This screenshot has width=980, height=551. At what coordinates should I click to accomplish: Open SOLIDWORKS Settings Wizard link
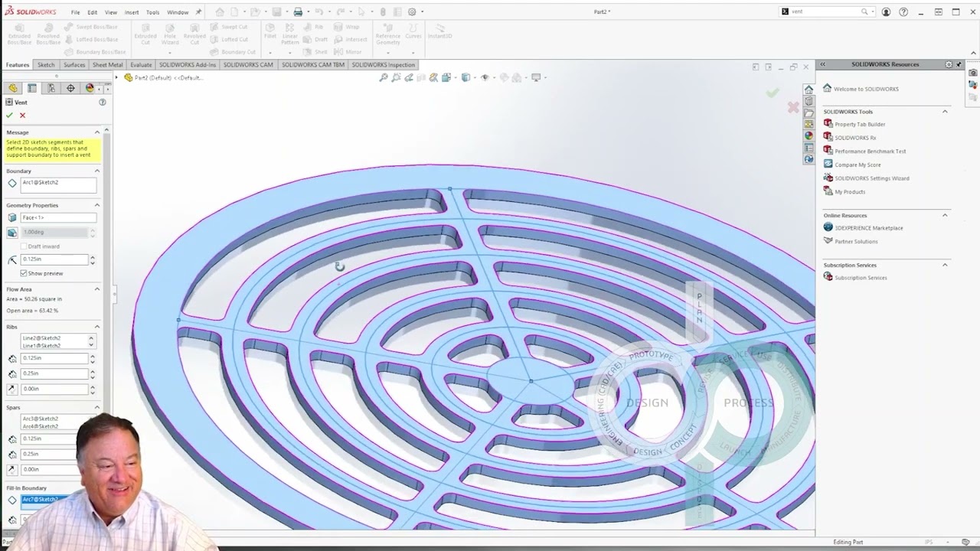coord(872,178)
